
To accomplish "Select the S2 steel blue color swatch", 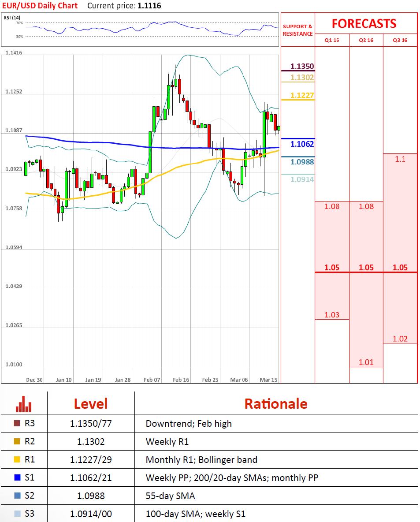I will 17,496.
